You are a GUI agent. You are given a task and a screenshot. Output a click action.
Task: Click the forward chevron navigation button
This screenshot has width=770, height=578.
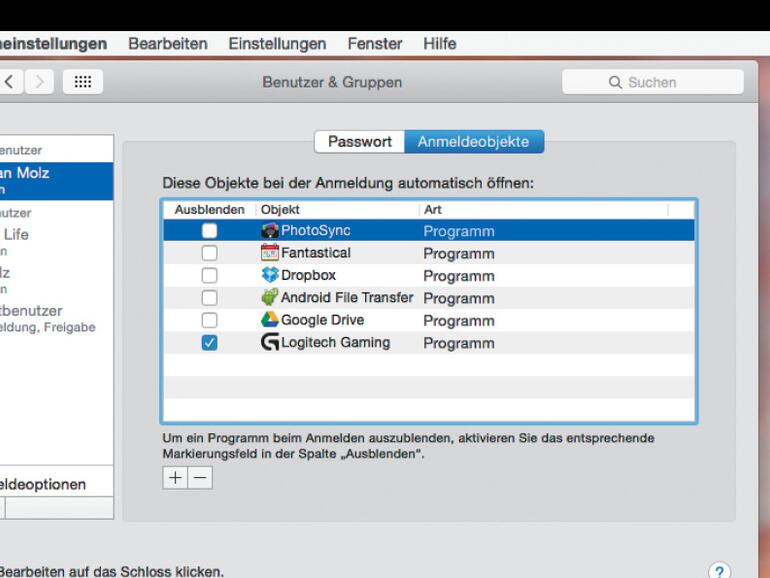pos(39,82)
